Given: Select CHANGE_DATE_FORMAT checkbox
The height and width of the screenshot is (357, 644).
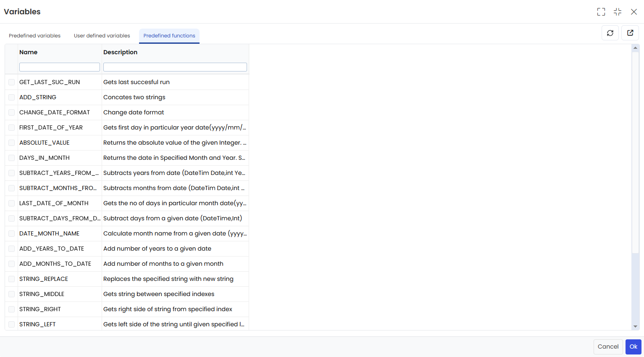Looking at the screenshot, I should [x=11, y=113].
